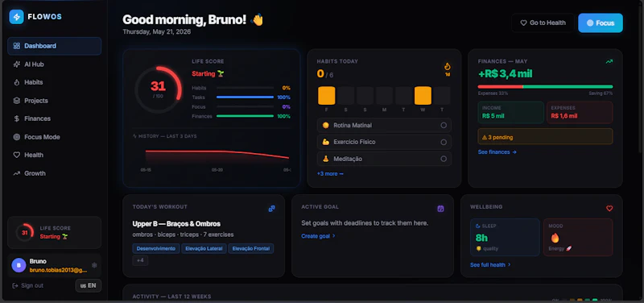Image resolution: width=644 pixels, height=303 pixels.
Task: Click the Friday habit square
Action: (327, 95)
